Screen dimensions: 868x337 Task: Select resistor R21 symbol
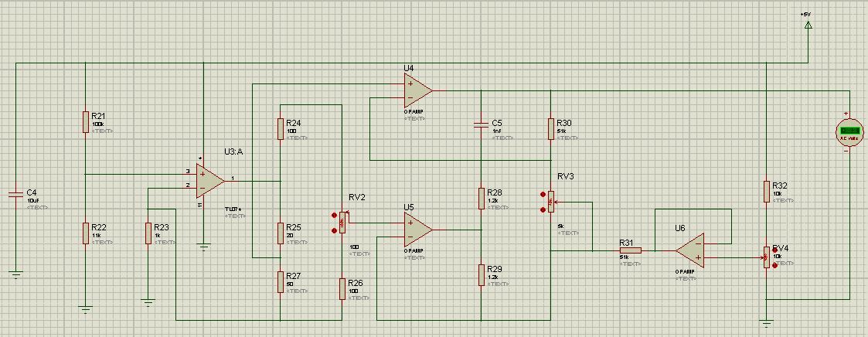coord(85,122)
